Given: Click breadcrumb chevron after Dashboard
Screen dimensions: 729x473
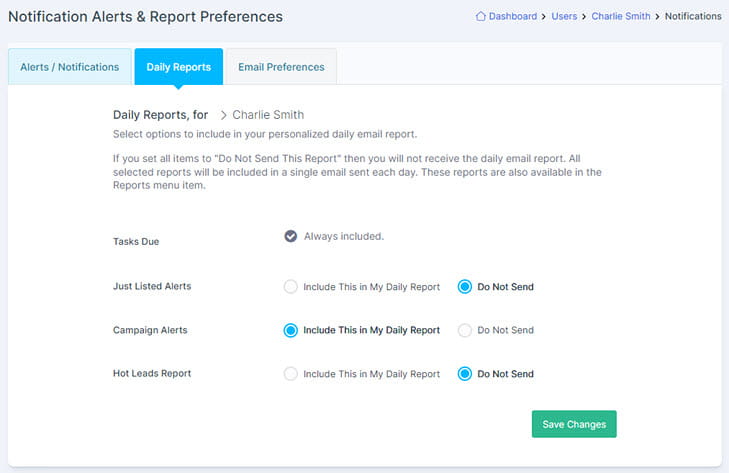Looking at the screenshot, I should [543, 17].
